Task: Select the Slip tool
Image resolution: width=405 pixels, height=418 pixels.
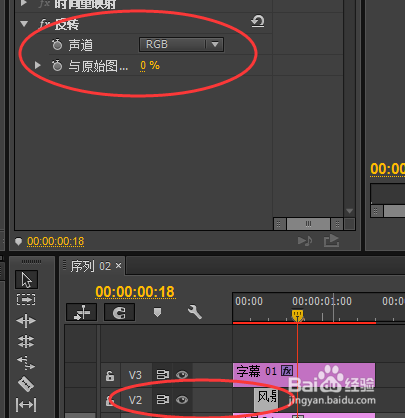Action: tap(26, 405)
